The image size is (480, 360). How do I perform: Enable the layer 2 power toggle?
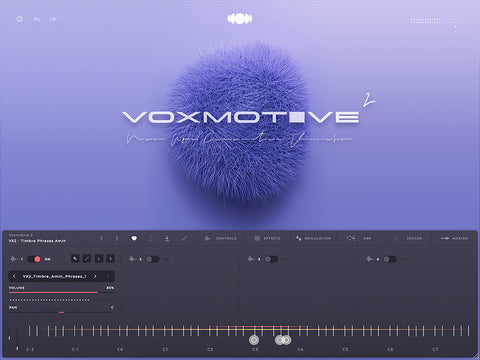tap(152, 259)
